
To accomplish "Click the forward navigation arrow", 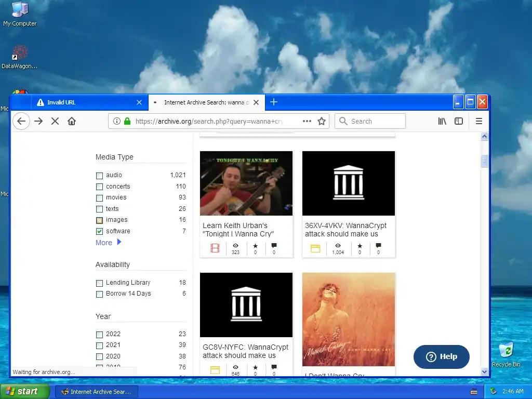I will [x=38, y=121].
